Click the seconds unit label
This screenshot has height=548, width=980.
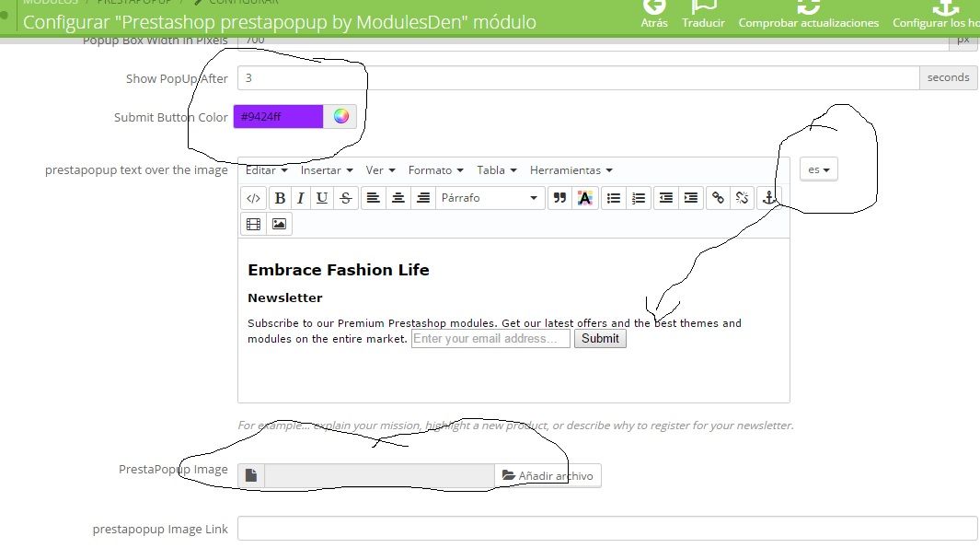coord(948,77)
